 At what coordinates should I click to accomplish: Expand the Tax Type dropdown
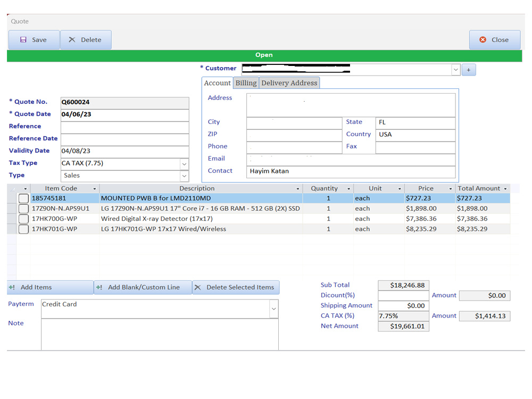(x=184, y=164)
